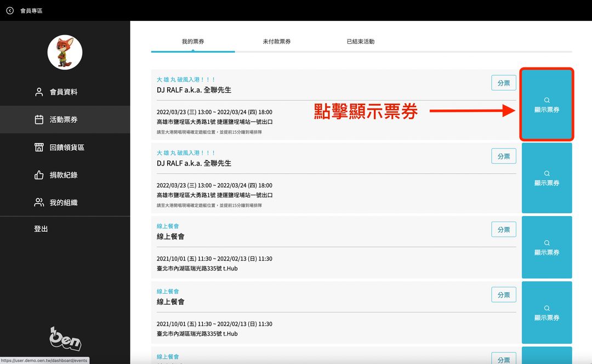Click the calendar icon for 活動票券
This screenshot has height=364, width=592.
(x=39, y=120)
